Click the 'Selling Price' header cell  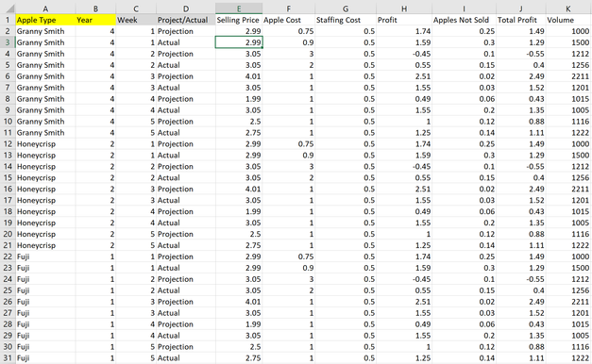[x=239, y=20]
